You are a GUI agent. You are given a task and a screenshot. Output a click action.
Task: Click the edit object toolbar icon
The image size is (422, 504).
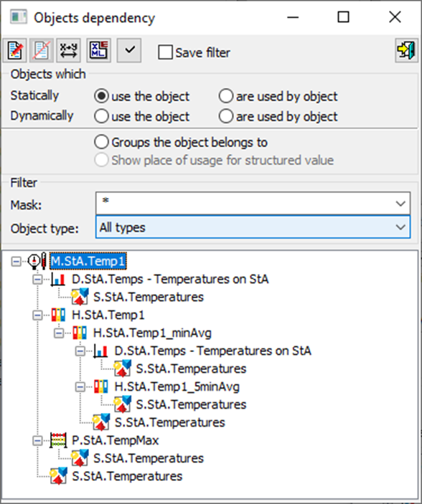[15, 50]
